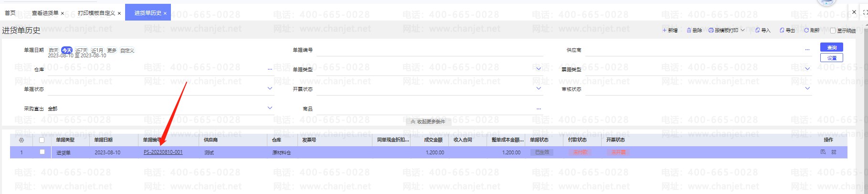
Task: Click the grid more-actions icon in row 1 操作 column
Action: 834,152
